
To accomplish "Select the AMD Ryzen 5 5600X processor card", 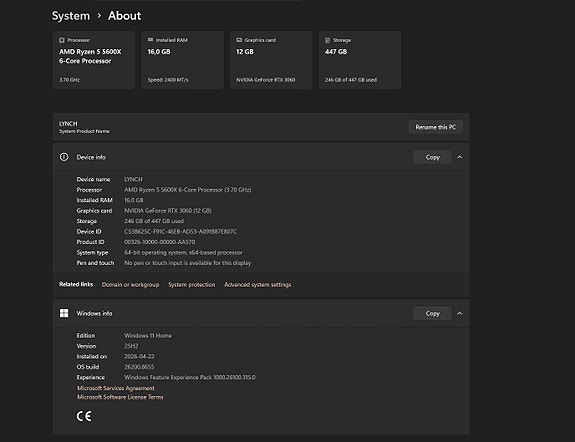I will coord(94,60).
